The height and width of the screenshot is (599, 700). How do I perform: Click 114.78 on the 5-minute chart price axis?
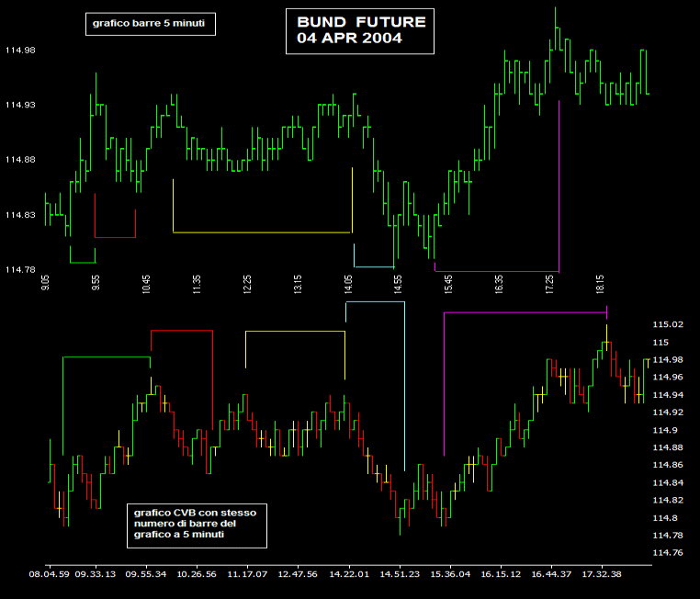click(20, 269)
